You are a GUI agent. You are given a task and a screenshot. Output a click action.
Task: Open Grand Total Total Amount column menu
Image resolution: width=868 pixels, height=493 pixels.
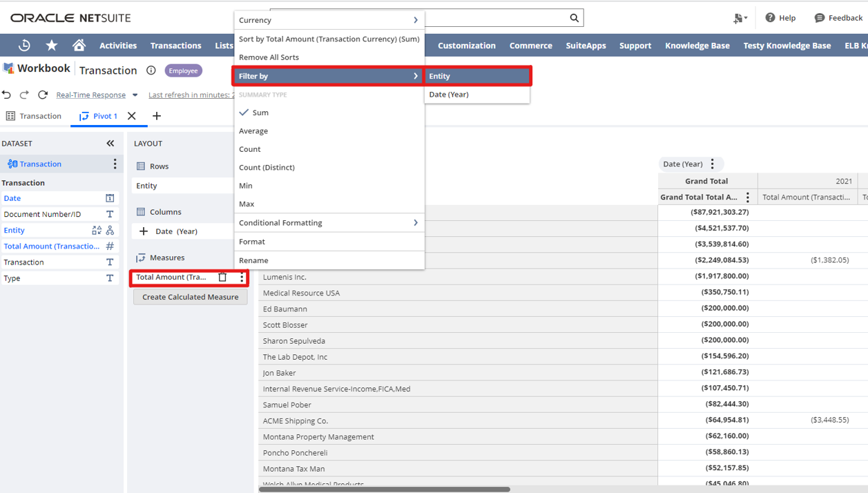[x=748, y=197]
